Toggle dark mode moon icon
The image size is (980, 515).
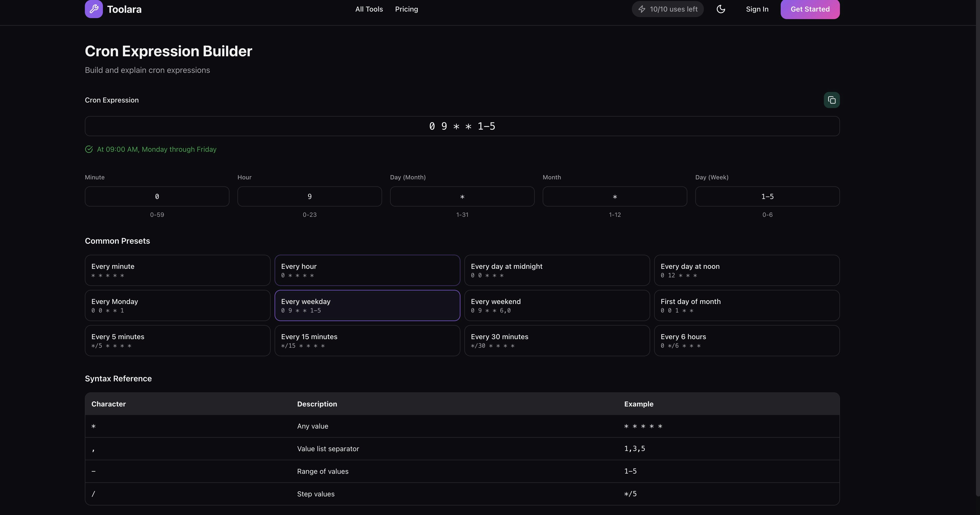tap(720, 9)
